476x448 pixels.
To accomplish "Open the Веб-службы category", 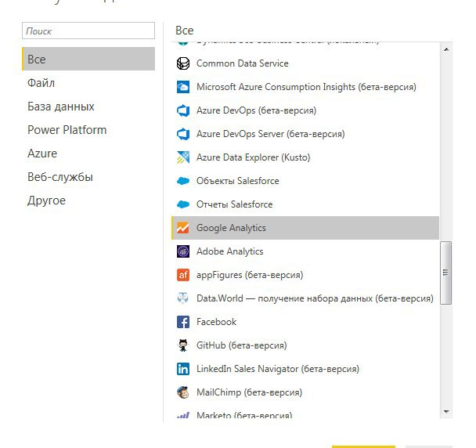I will click(x=88, y=177).
